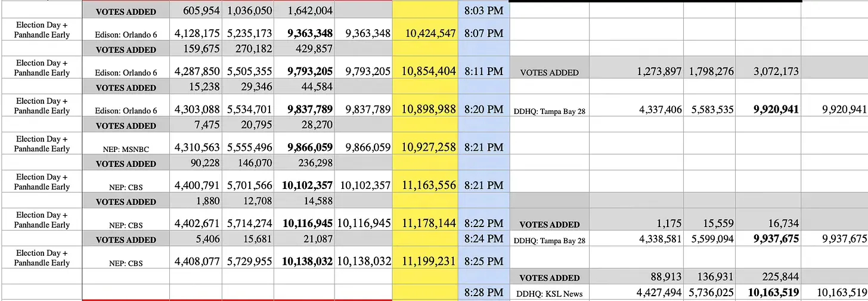This screenshot has height=301, width=868.
Task: Click the cell containing 5,736,025
Action: coord(709,292)
